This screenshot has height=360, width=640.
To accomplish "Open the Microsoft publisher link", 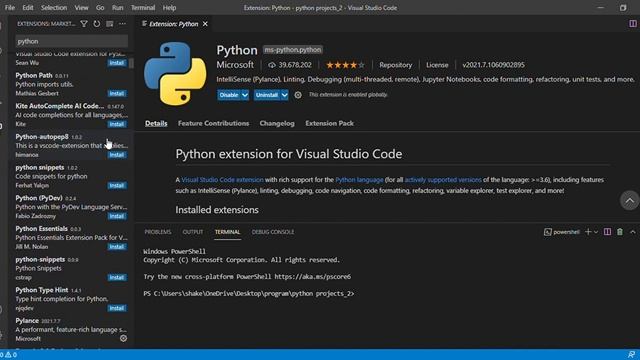I will 235,65.
